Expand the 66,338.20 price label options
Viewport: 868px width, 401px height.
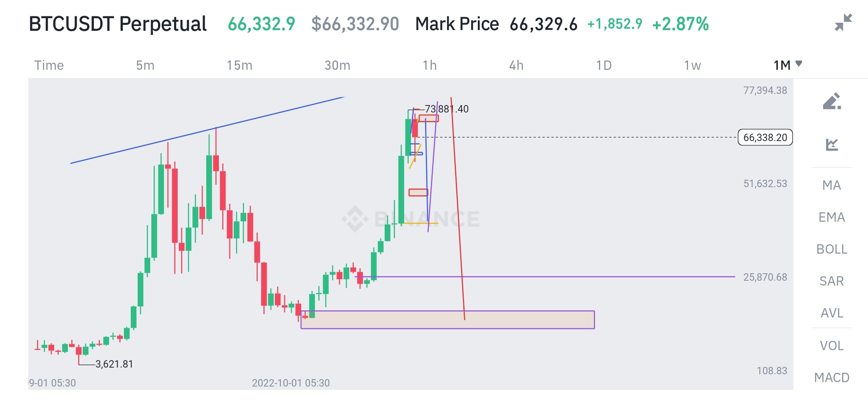(765, 137)
